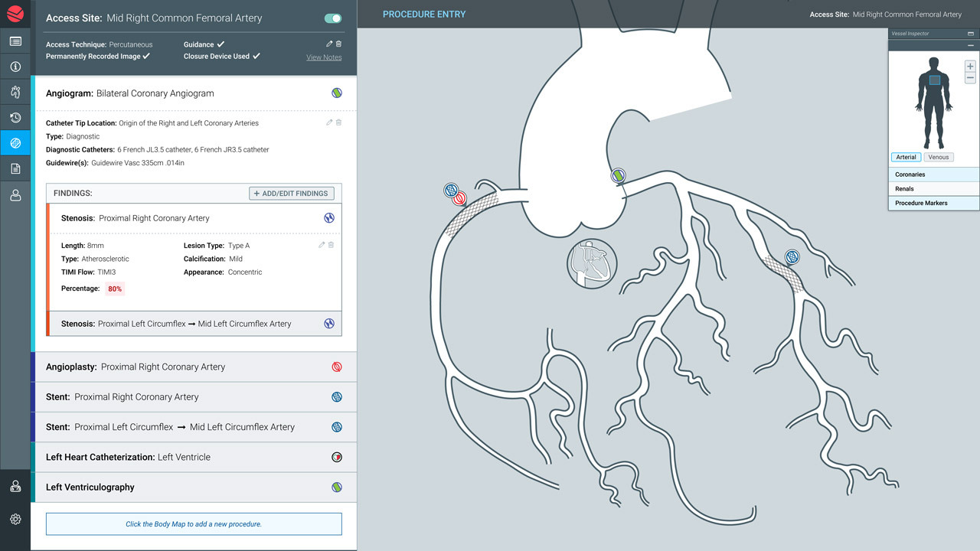The width and height of the screenshot is (980, 551).
Task: Delete the Catheter Tip Location entry using trash icon
Action: click(x=337, y=122)
